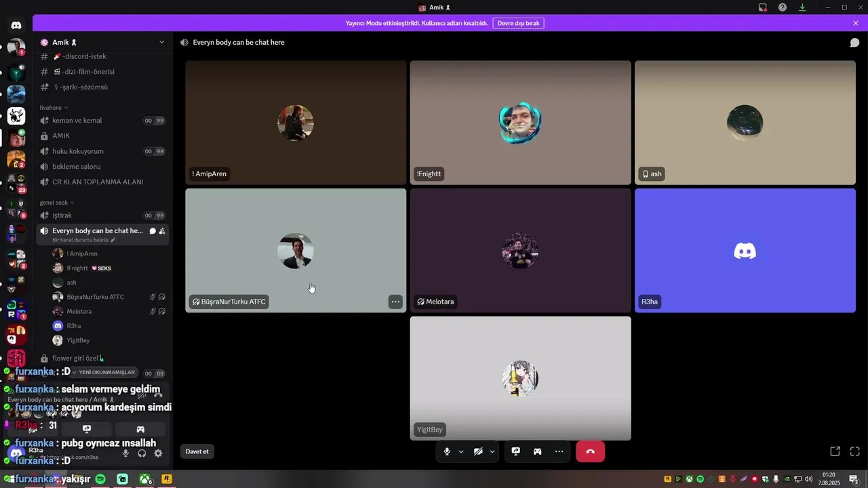Pop out the call window

[x=835, y=451]
